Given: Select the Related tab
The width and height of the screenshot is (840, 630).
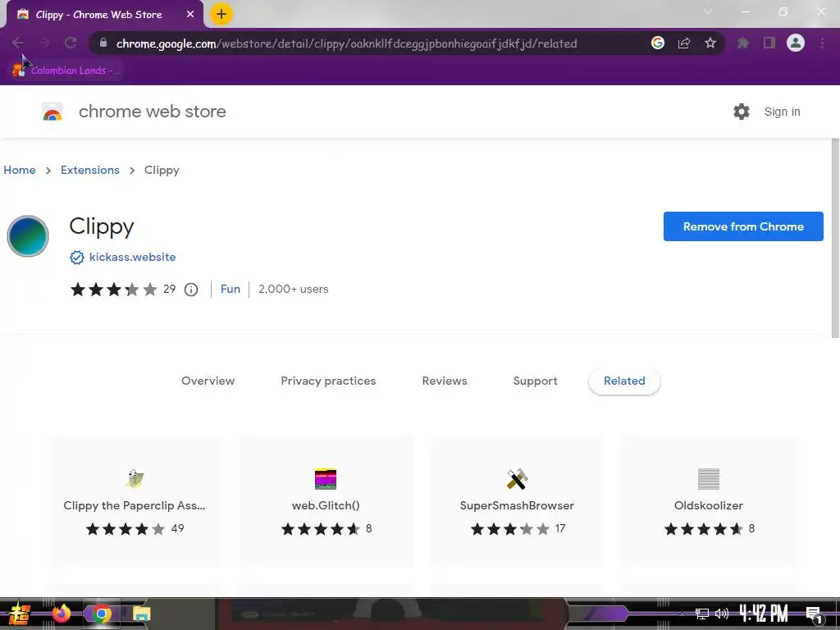Looking at the screenshot, I should click(x=624, y=381).
